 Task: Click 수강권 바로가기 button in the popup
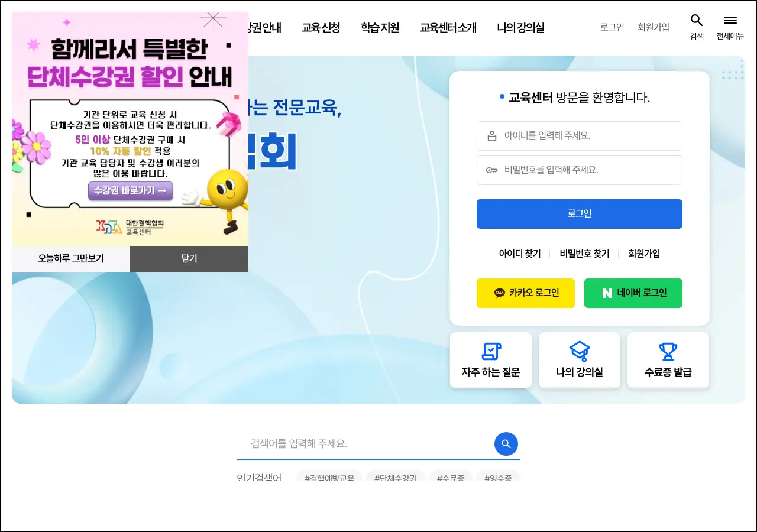tap(131, 191)
